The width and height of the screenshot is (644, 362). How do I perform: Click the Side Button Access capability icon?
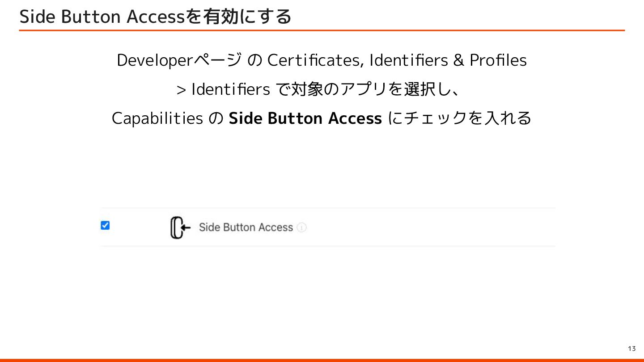pos(180,227)
